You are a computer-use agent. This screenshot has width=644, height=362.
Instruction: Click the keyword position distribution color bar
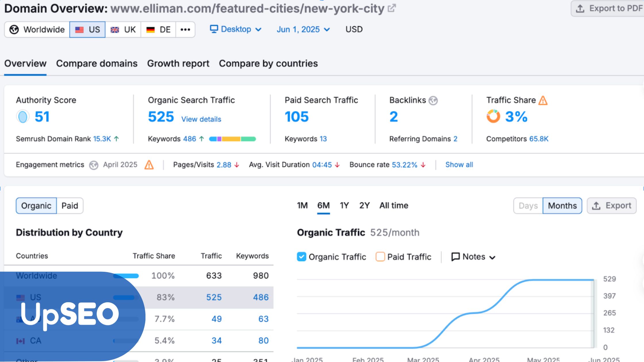232,139
